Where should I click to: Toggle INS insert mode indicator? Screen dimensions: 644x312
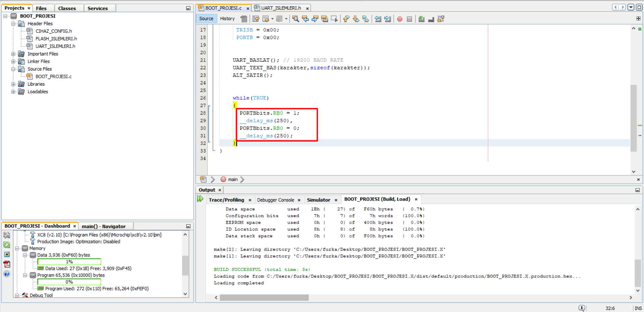[638, 308]
